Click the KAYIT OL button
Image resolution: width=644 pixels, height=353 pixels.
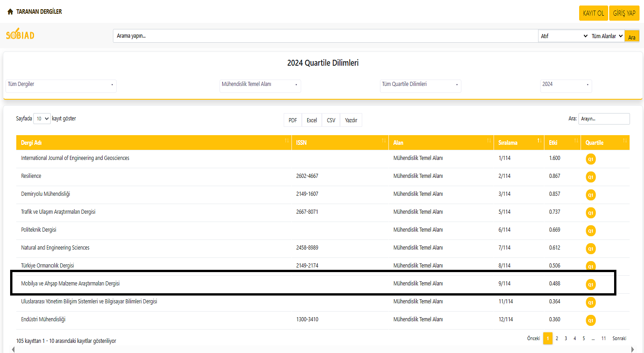pyautogui.click(x=593, y=13)
